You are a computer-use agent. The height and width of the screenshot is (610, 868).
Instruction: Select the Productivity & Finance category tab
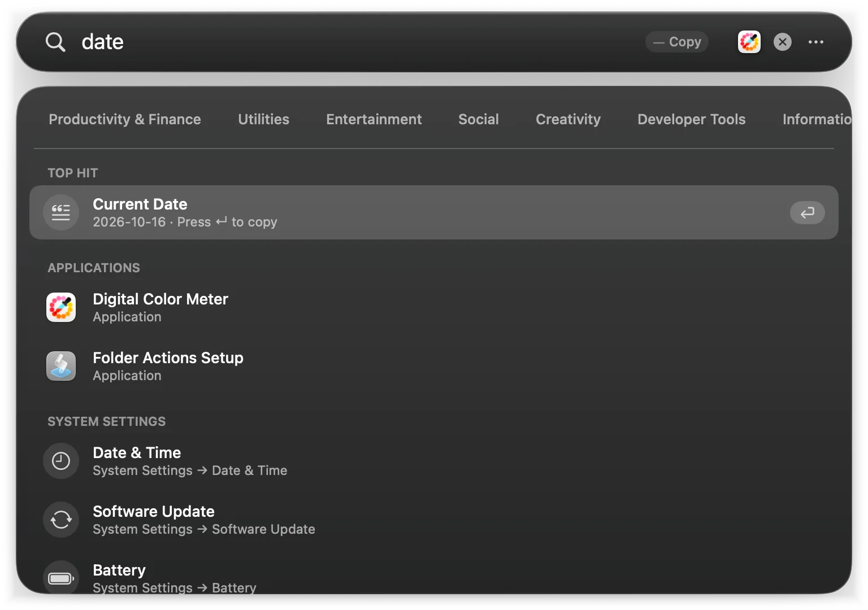[x=125, y=119]
